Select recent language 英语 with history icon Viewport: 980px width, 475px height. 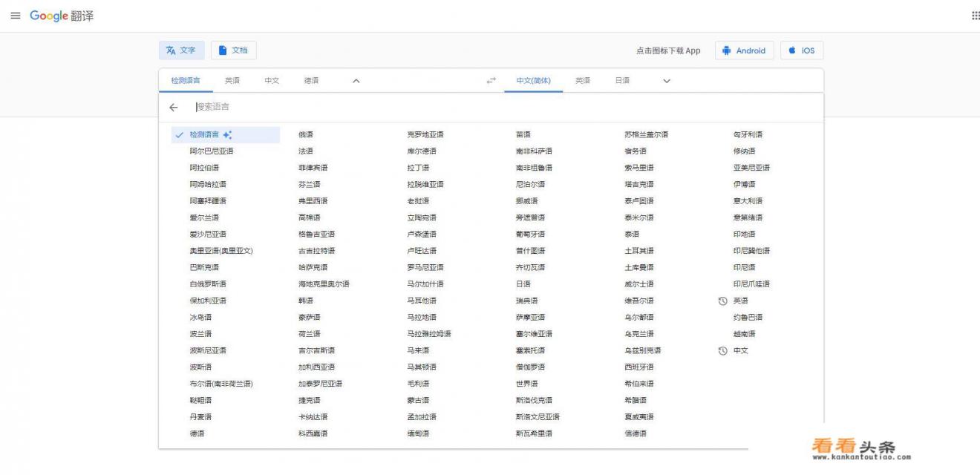(x=740, y=301)
